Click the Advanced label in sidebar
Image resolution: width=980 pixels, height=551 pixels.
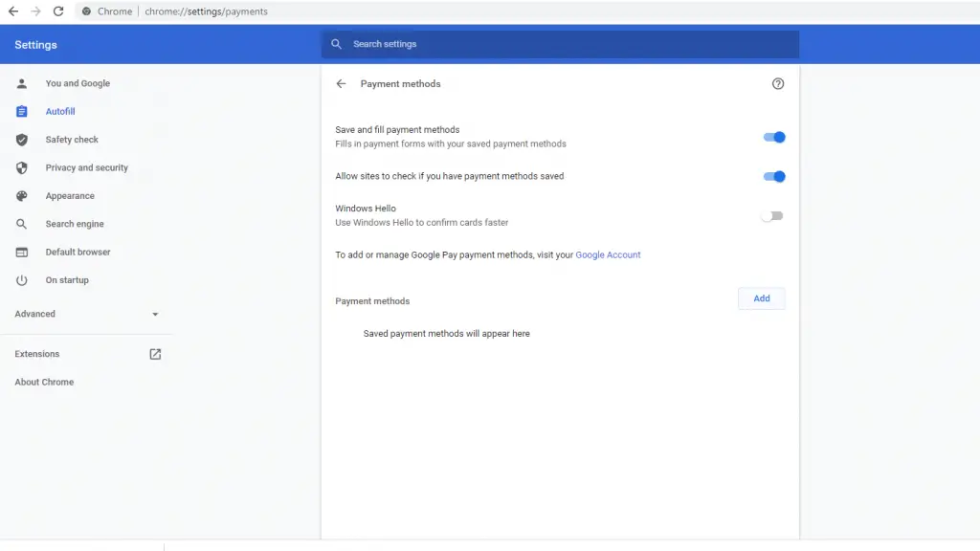coord(35,314)
